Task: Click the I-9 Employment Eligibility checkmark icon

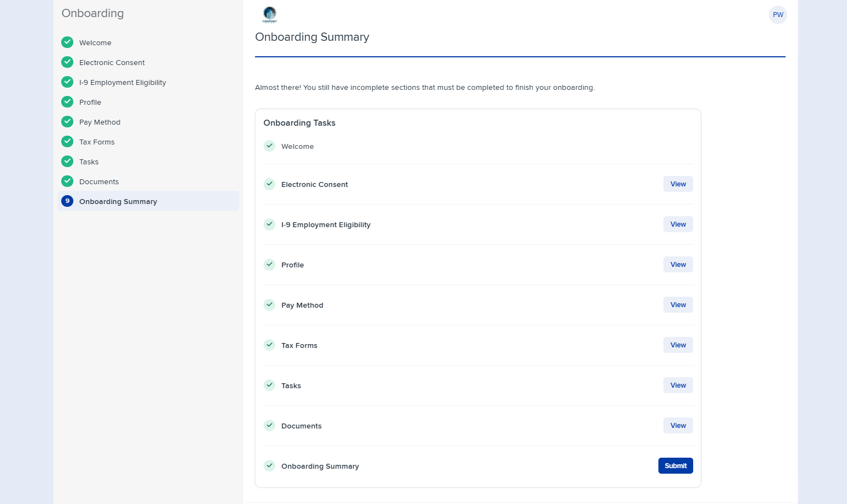Action: coord(67,82)
